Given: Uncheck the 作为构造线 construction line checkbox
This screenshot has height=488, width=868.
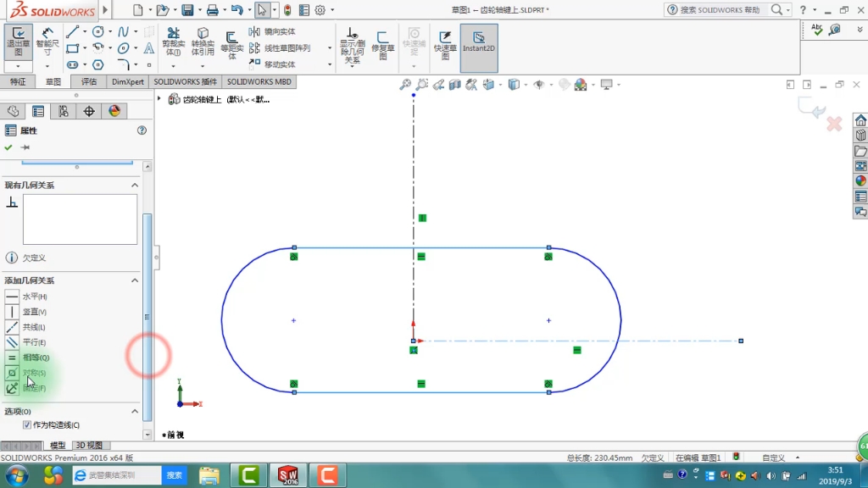Looking at the screenshot, I should click(27, 425).
